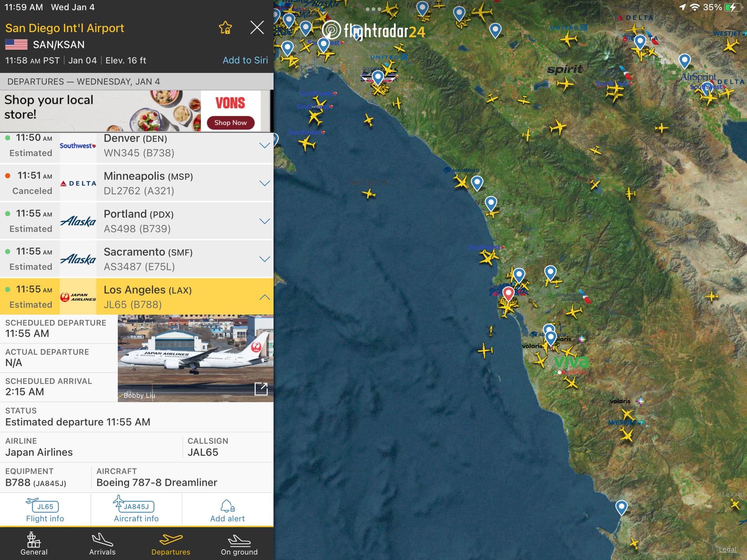Image resolution: width=747 pixels, height=560 pixels.
Task: Switch to the General tab
Action: [x=34, y=544]
